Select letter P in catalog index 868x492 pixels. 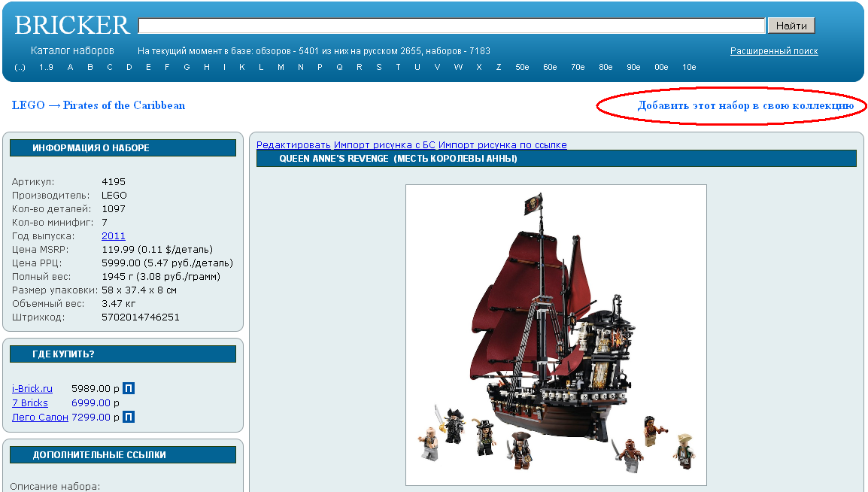click(x=320, y=67)
